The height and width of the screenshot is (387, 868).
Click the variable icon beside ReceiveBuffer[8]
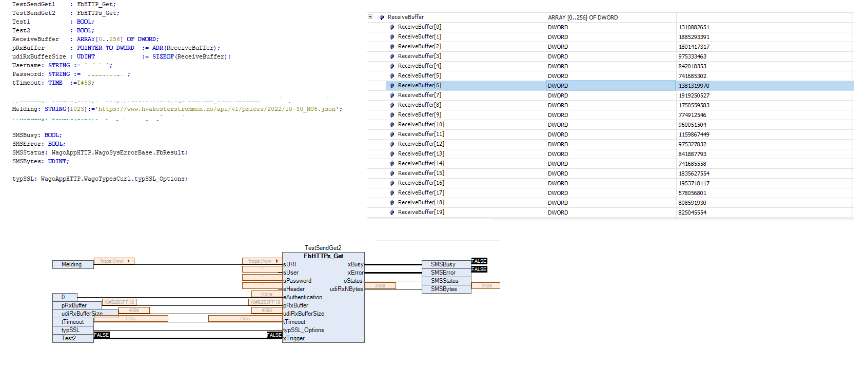point(392,105)
